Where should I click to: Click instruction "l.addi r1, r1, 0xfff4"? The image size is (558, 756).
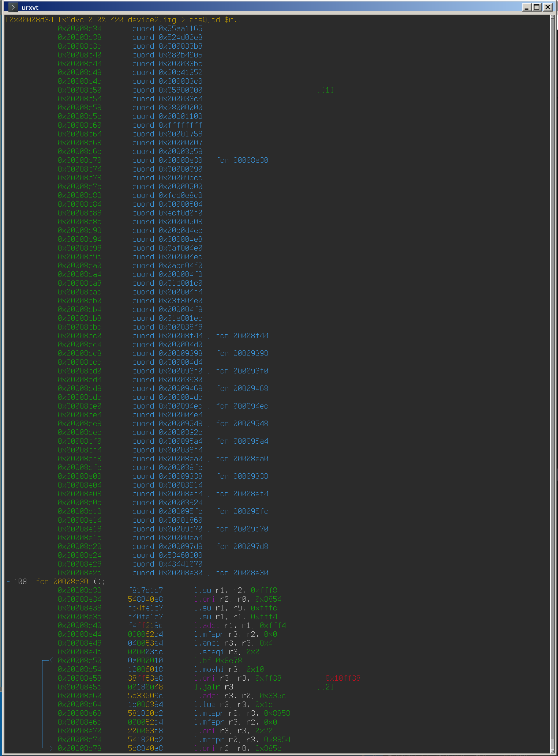(x=240, y=625)
